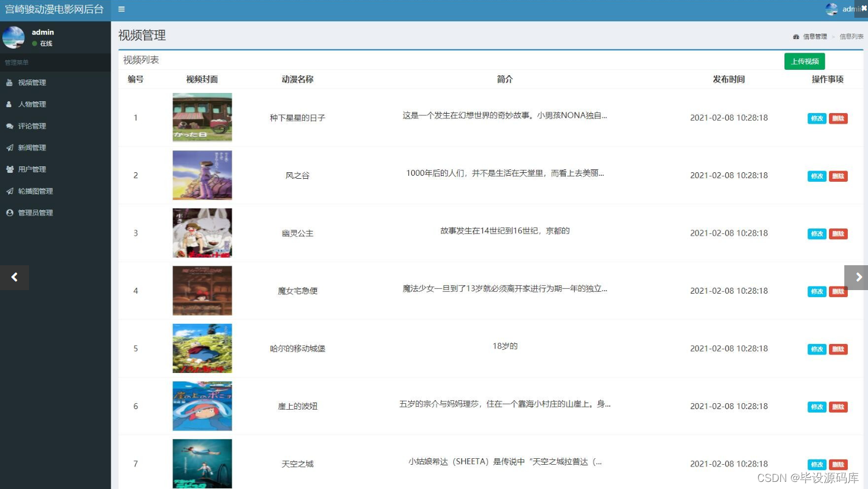Select the anime name 崖上的波妞
868x489 pixels.
click(x=297, y=407)
